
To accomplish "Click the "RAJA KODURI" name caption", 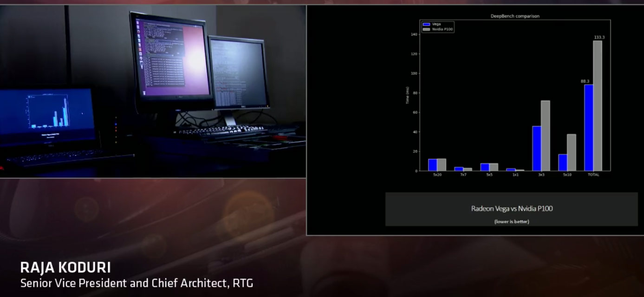I will (65, 268).
